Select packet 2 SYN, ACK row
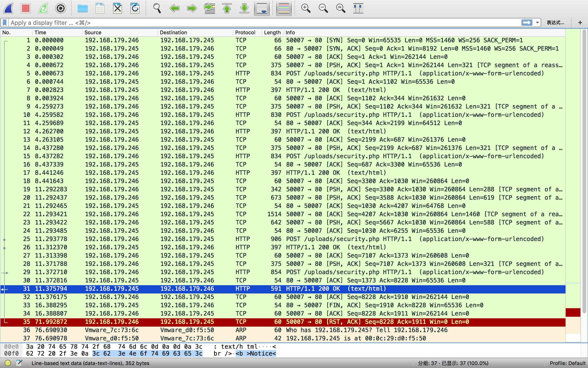Screen dimensions: 588x368 click(x=283, y=49)
